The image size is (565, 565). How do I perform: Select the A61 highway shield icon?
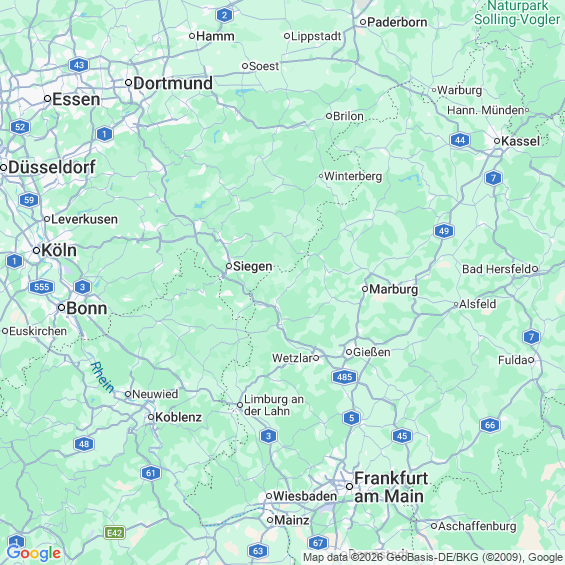click(x=151, y=473)
